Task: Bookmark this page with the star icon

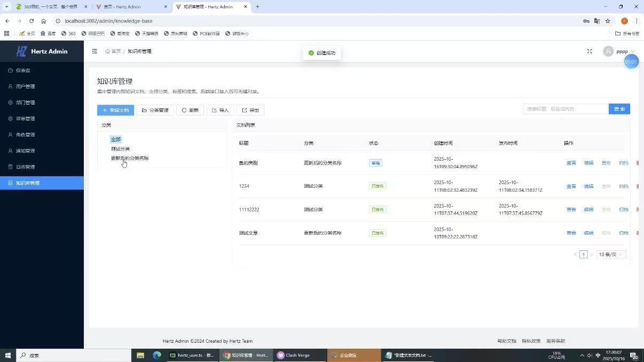Action: coord(608,21)
